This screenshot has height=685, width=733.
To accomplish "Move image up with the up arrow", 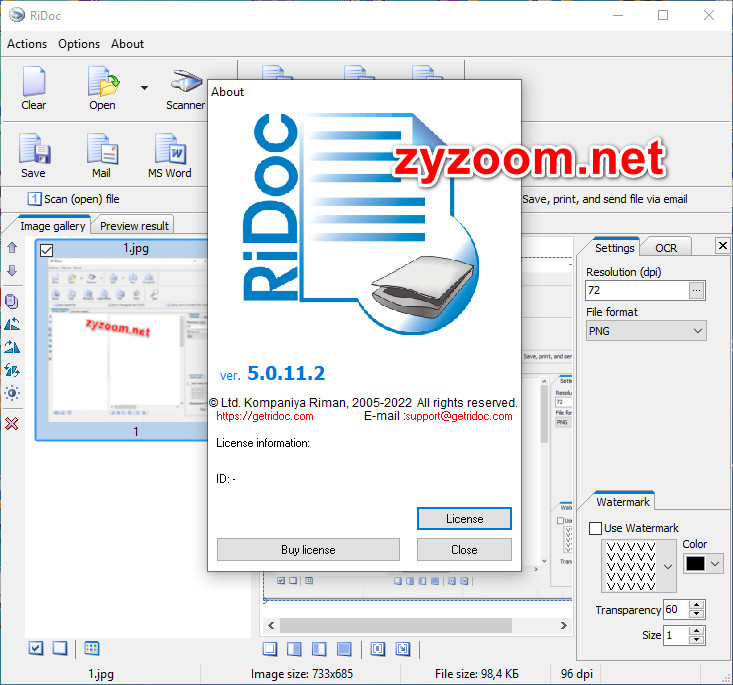I will pos(12,248).
